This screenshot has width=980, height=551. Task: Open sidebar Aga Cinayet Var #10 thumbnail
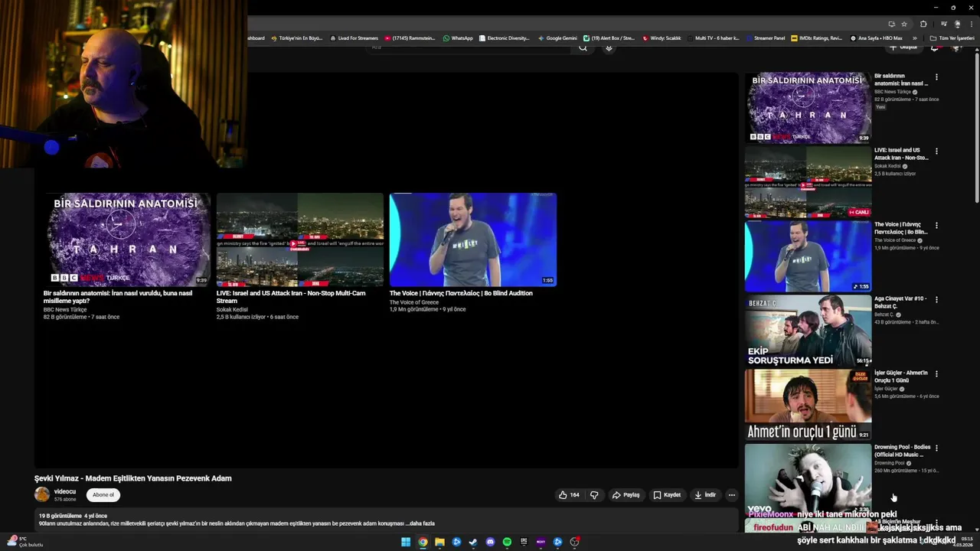coord(808,331)
